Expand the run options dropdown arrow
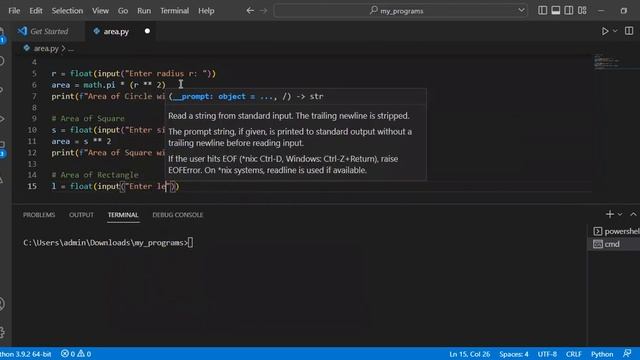The width and height of the screenshot is (640, 360). click(615, 31)
